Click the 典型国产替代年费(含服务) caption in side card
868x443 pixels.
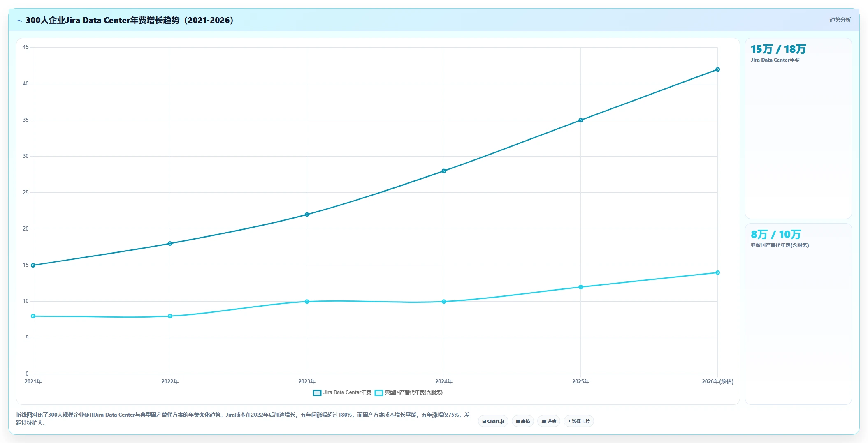click(x=780, y=245)
